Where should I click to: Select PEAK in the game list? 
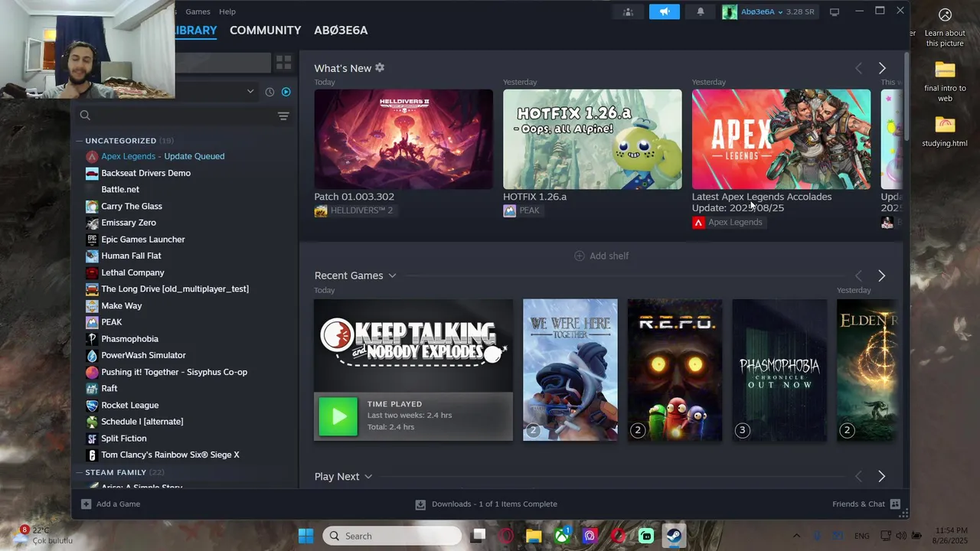(112, 322)
